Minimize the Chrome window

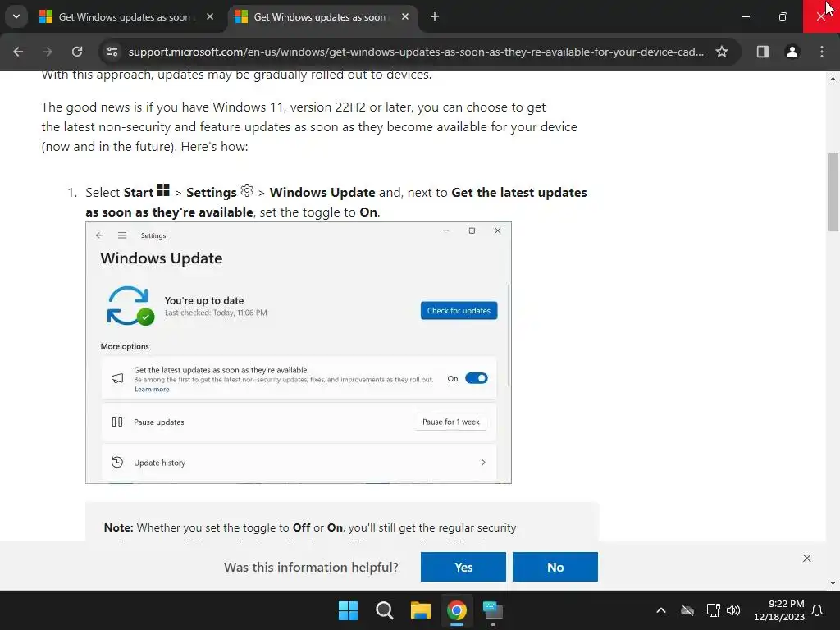pos(745,16)
